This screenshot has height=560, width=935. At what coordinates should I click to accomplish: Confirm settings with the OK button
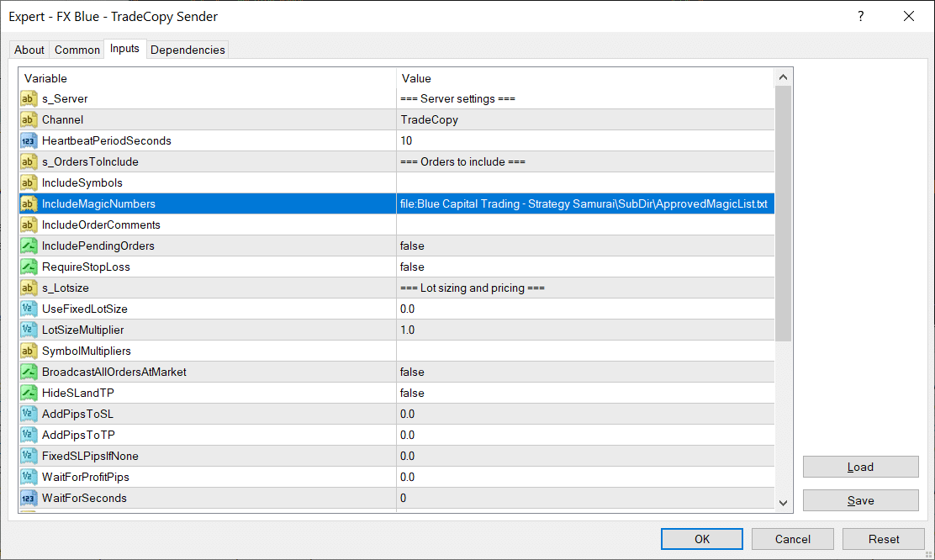pos(701,539)
